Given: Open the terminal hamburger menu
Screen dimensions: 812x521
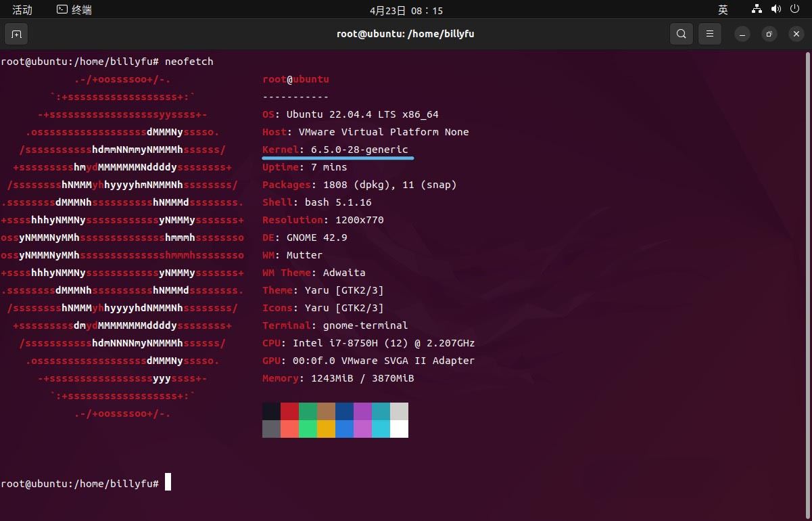Looking at the screenshot, I should 710,34.
